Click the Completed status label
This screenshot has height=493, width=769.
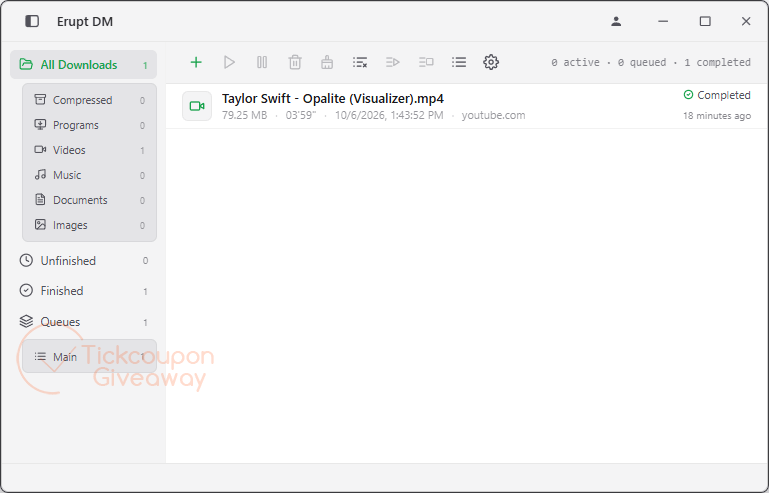pos(723,95)
